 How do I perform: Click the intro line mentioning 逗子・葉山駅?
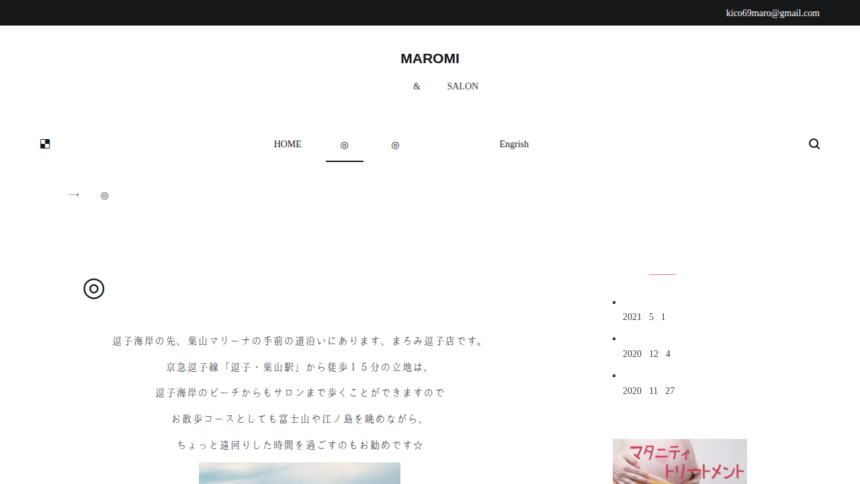[x=298, y=367]
